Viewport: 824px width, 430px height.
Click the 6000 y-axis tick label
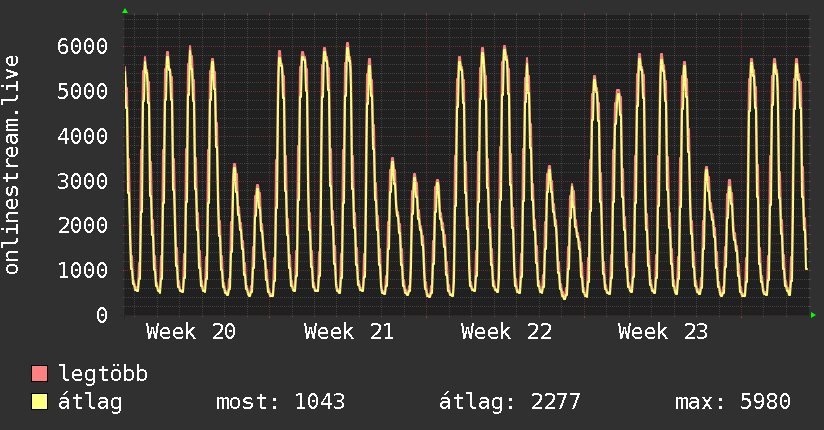pyautogui.click(x=83, y=46)
